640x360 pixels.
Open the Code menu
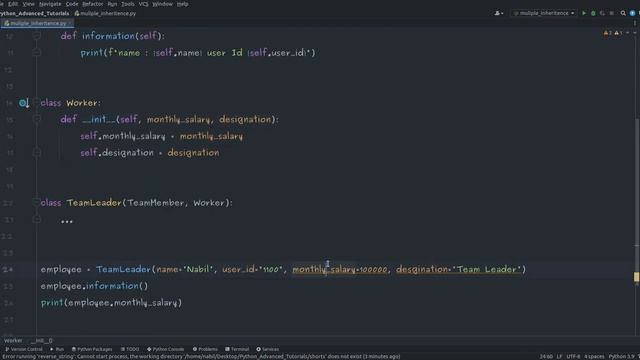(72, 4)
